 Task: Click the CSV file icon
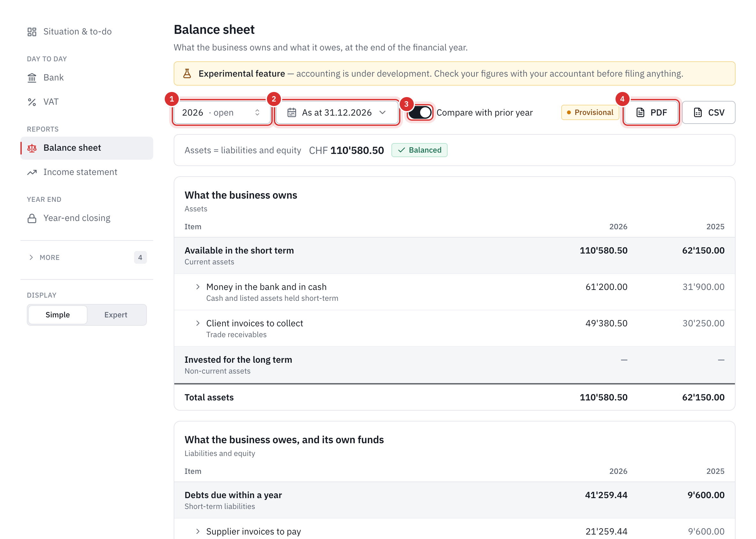(x=698, y=112)
